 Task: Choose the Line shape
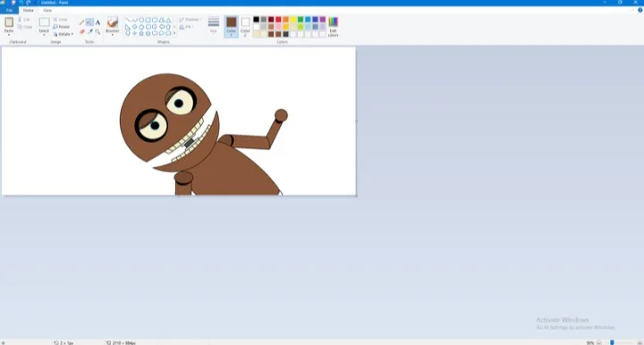(128, 20)
